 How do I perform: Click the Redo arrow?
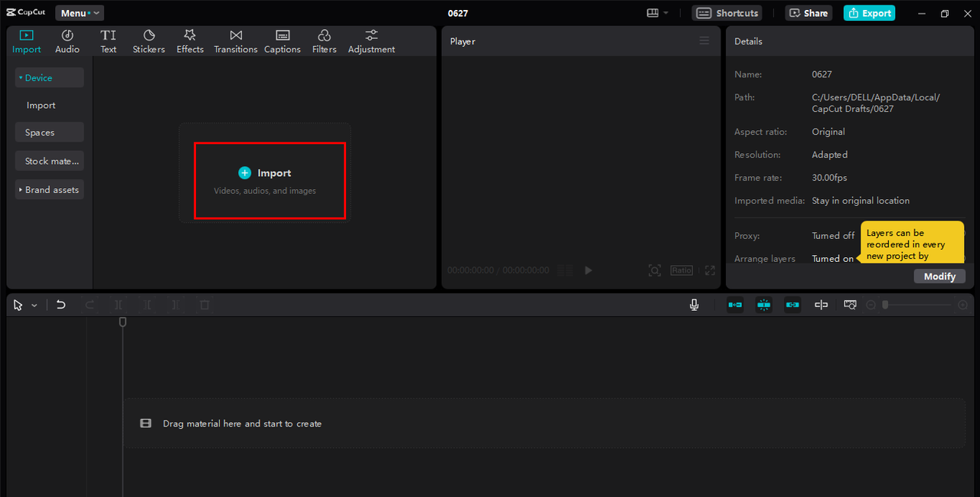click(90, 305)
